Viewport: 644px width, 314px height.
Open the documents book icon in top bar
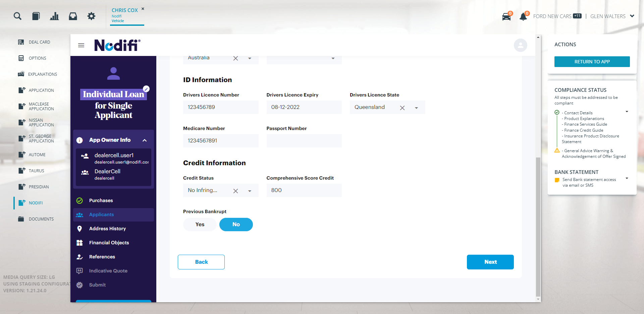[36, 16]
